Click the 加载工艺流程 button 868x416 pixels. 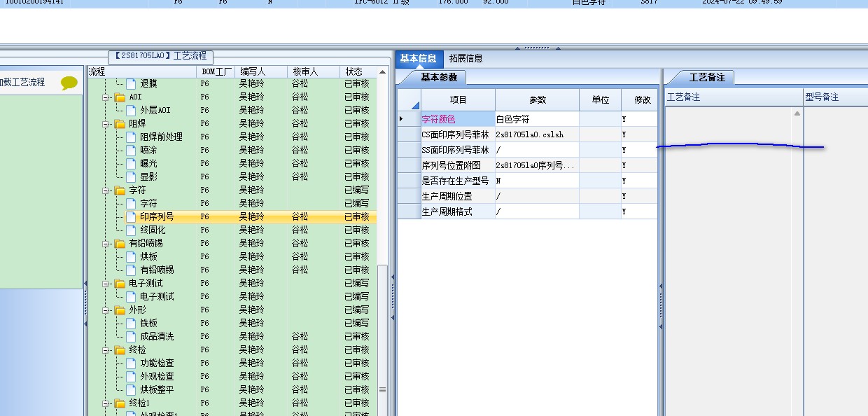[x=22, y=83]
